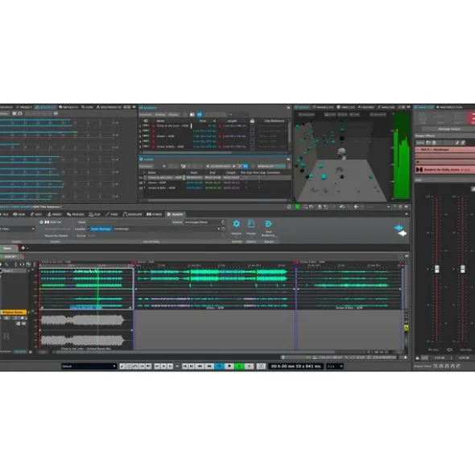475x476 pixels.
Task: Click the rewind button in transport bar
Action: [200, 366]
